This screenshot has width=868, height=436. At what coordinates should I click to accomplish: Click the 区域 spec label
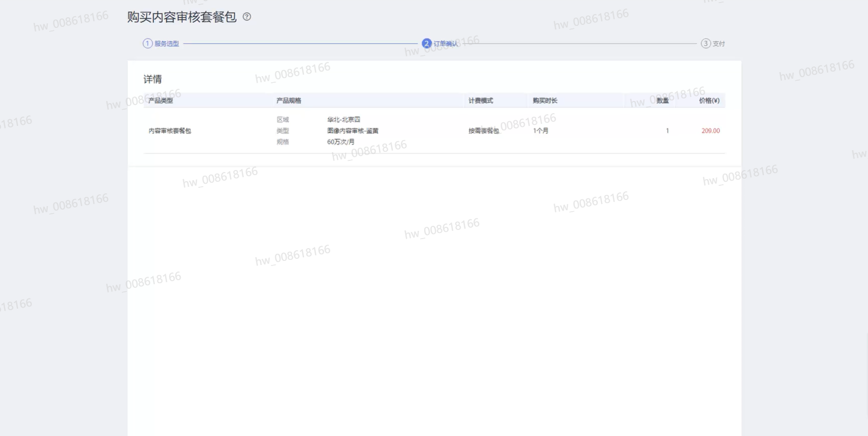point(283,120)
